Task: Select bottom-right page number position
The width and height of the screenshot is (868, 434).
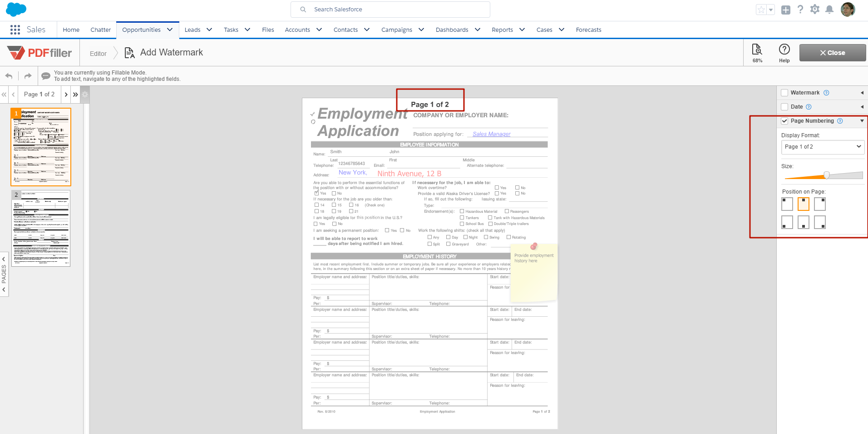Action: [x=820, y=222]
